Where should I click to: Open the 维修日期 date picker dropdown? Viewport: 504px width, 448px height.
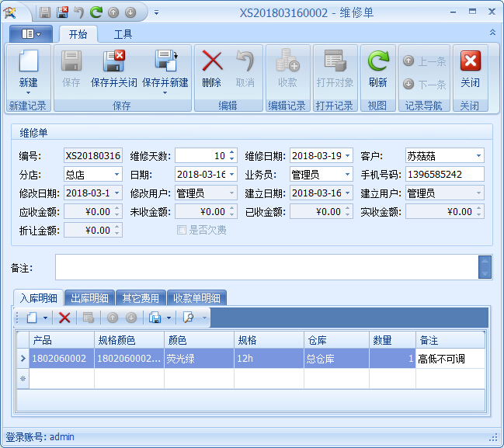pos(347,155)
